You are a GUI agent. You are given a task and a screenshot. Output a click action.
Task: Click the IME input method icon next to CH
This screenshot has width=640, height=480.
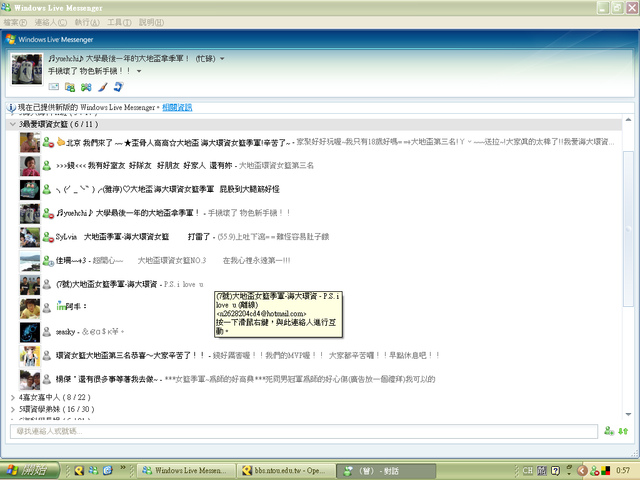(x=542, y=471)
